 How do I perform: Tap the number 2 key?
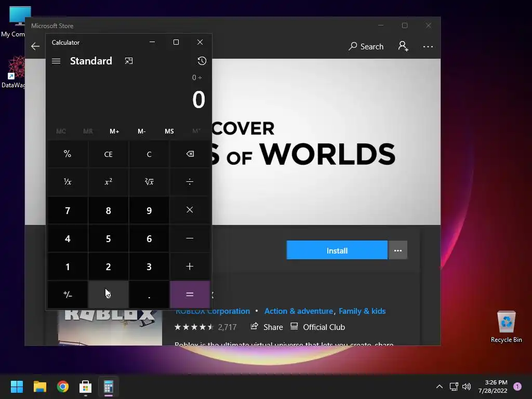[108, 267]
